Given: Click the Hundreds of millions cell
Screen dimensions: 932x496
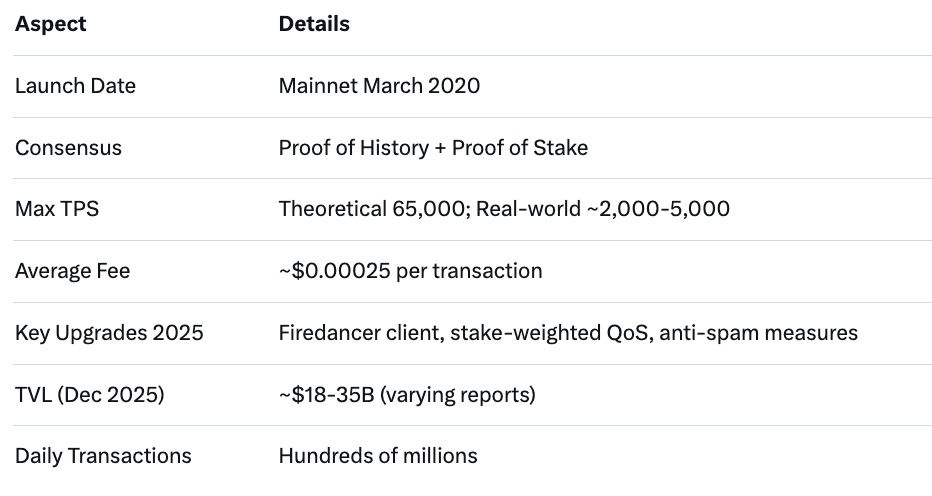Looking at the screenshot, I should 378,456.
